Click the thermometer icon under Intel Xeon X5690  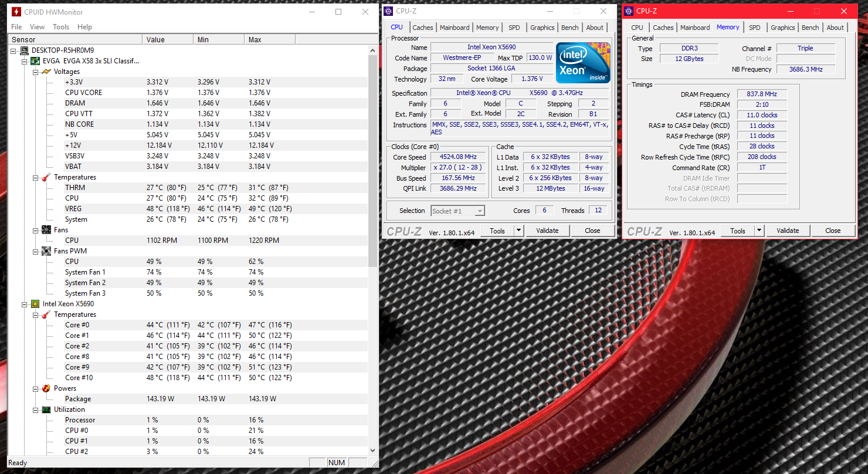[46, 314]
